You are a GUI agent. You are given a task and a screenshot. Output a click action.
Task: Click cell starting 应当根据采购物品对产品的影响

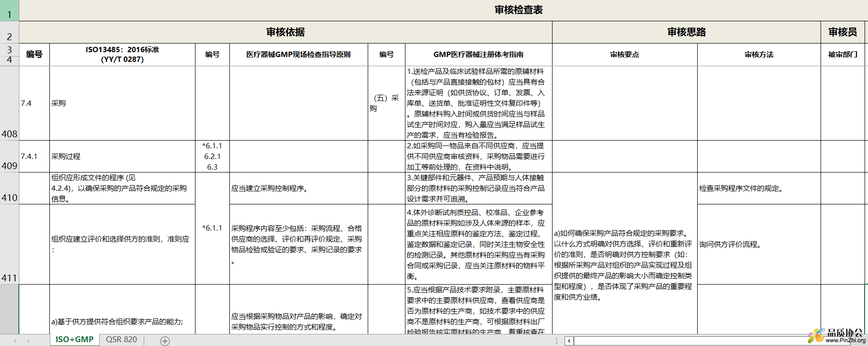[x=299, y=309]
